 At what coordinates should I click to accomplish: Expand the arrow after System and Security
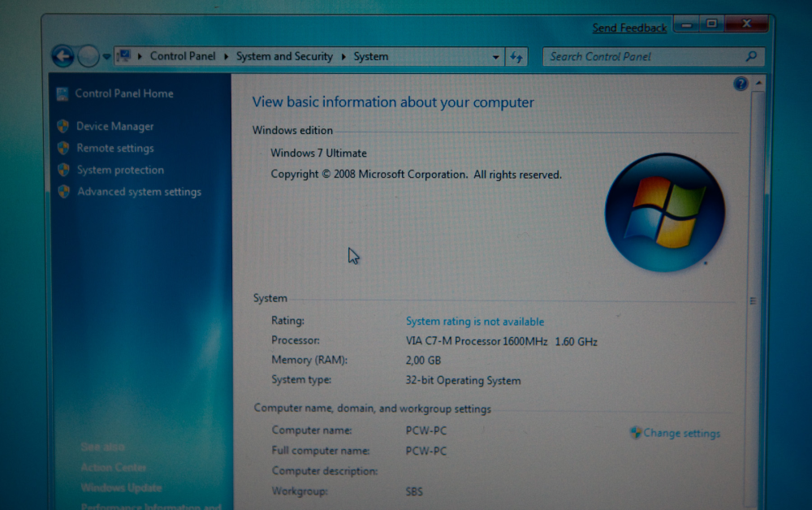pos(343,56)
